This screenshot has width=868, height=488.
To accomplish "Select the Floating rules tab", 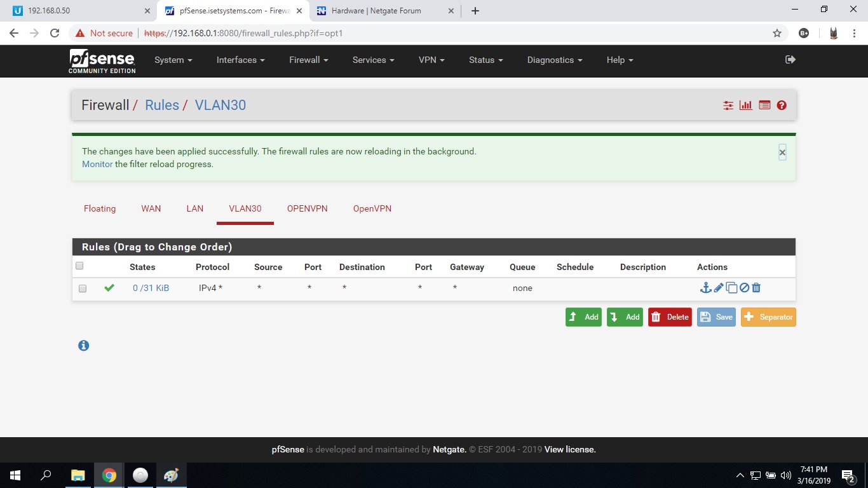I will click(x=100, y=208).
